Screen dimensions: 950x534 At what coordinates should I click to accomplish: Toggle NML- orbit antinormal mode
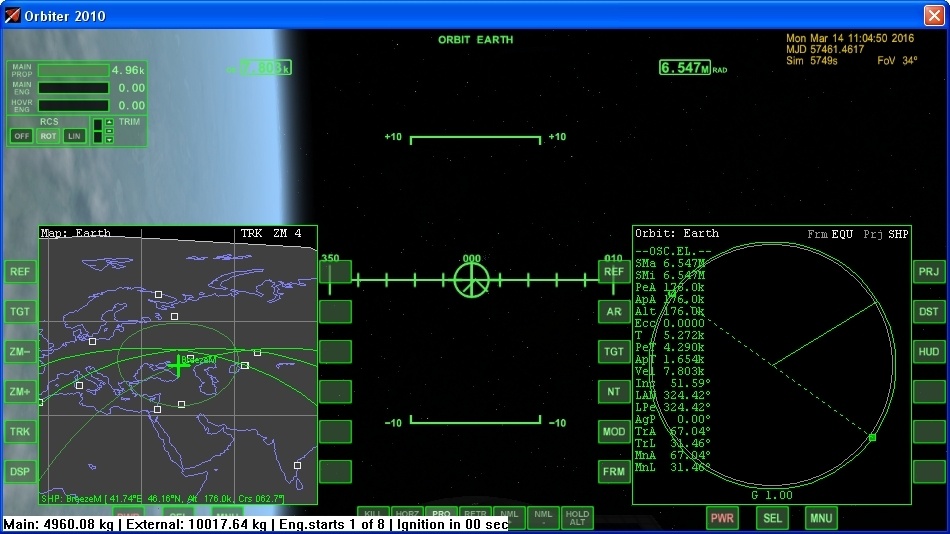tap(543, 518)
